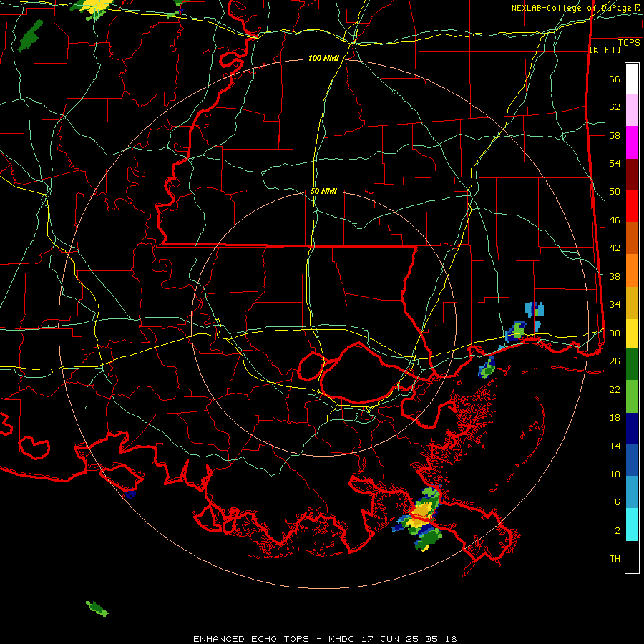644x644 pixels.
Task: Click the '66' legend value
Action: 615,79
